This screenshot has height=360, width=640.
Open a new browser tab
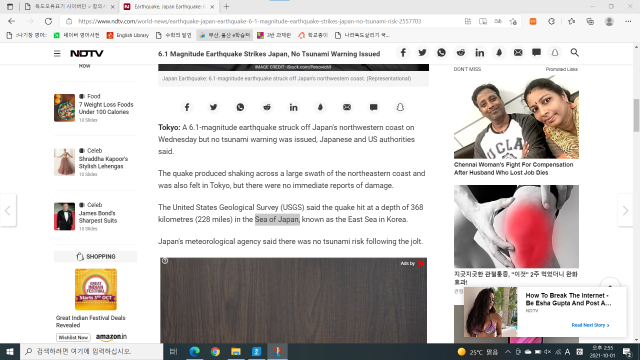pyautogui.click(x=227, y=7)
